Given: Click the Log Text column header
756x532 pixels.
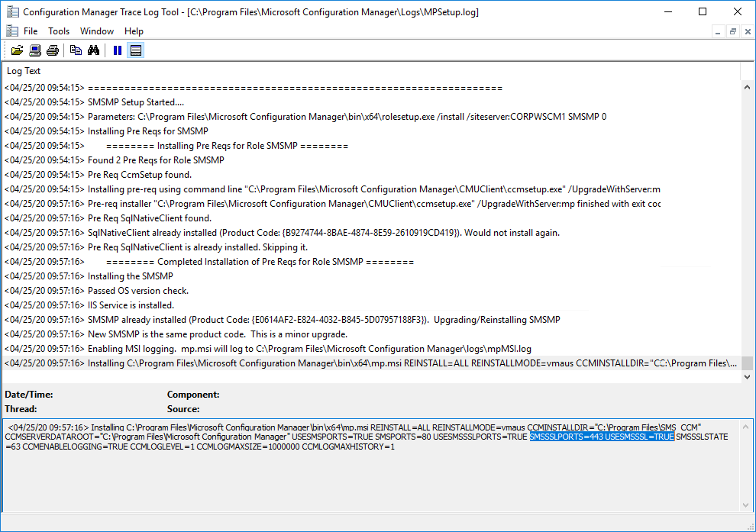Looking at the screenshot, I should click(24, 71).
